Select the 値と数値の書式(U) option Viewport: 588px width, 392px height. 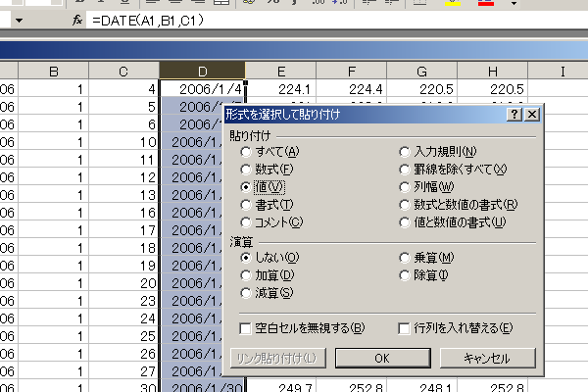[453, 222]
